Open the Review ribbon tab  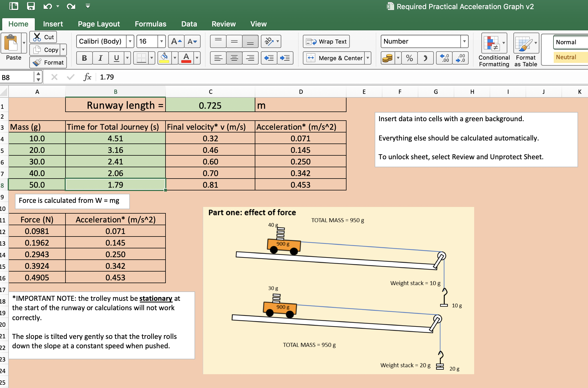point(223,24)
